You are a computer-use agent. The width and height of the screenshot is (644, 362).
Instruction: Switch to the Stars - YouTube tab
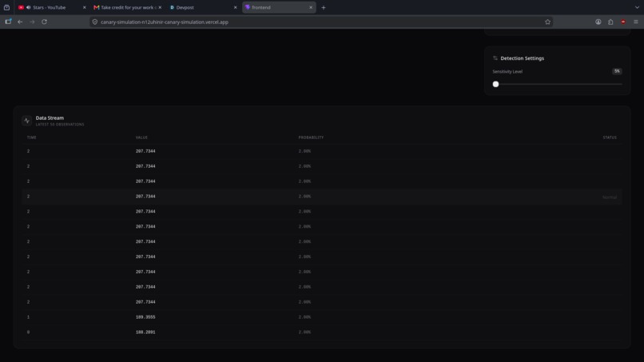[50, 7]
